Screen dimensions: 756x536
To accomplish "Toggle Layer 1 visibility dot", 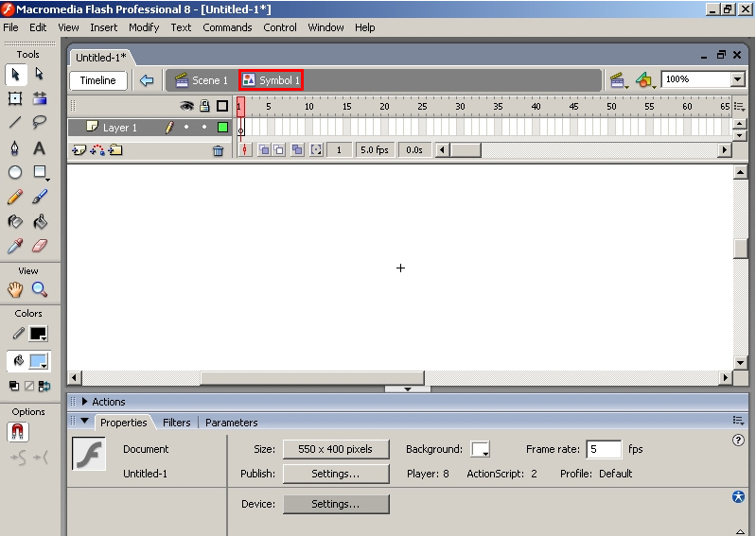I will pos(186,127).
